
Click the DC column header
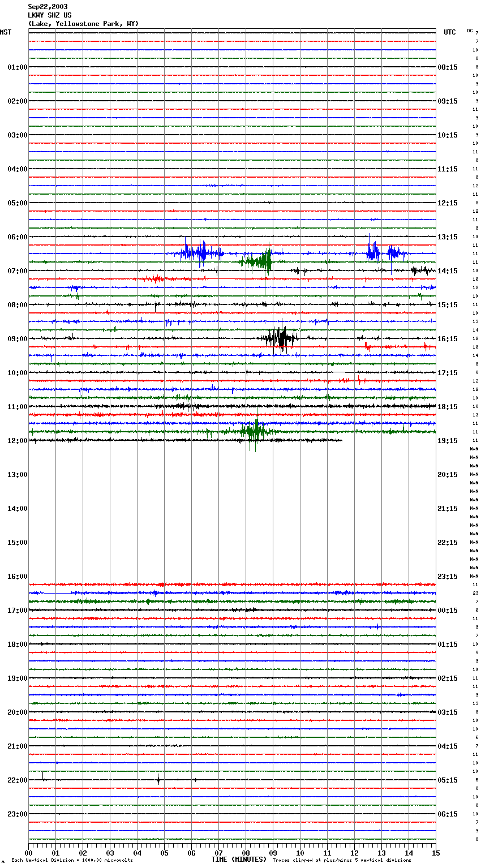point(470,31)
